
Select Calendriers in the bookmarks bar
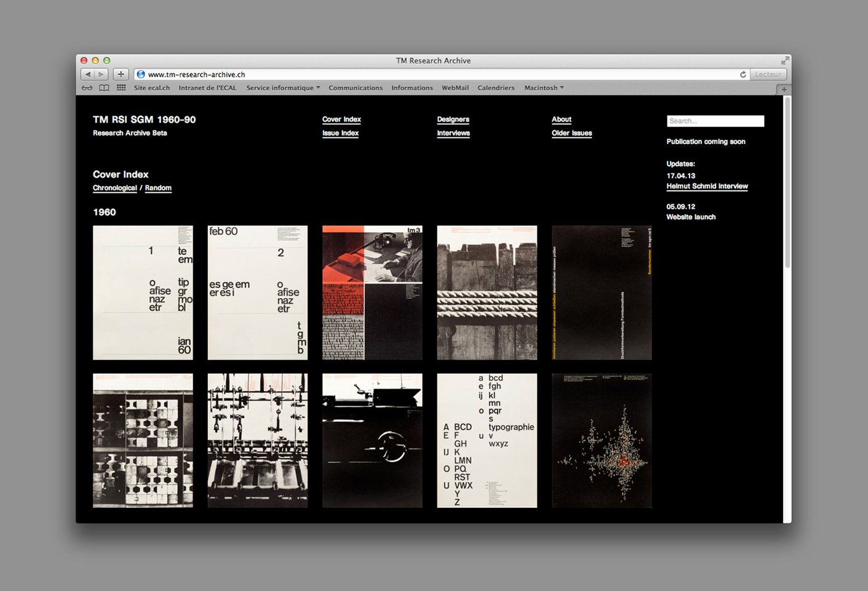click(496, 87)
